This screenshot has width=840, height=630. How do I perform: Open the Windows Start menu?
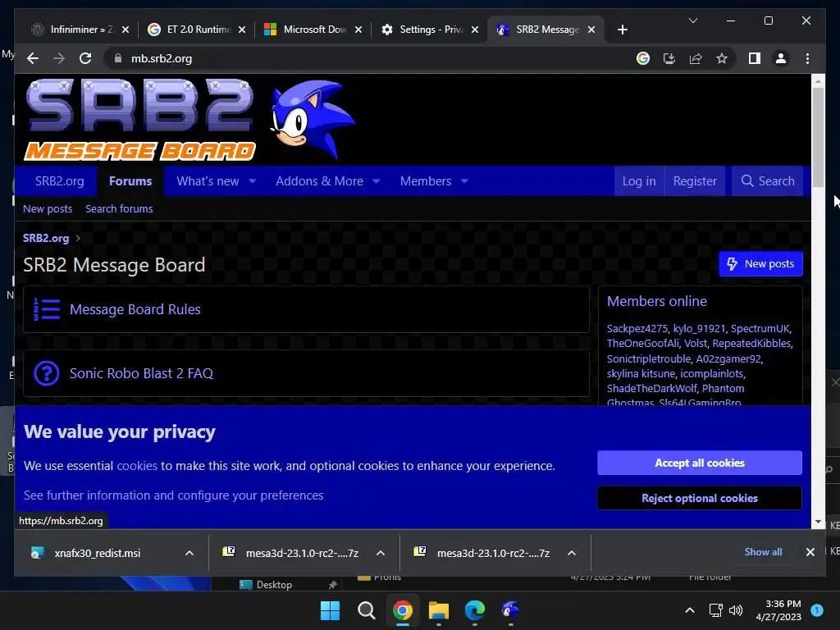pos(330,610)
